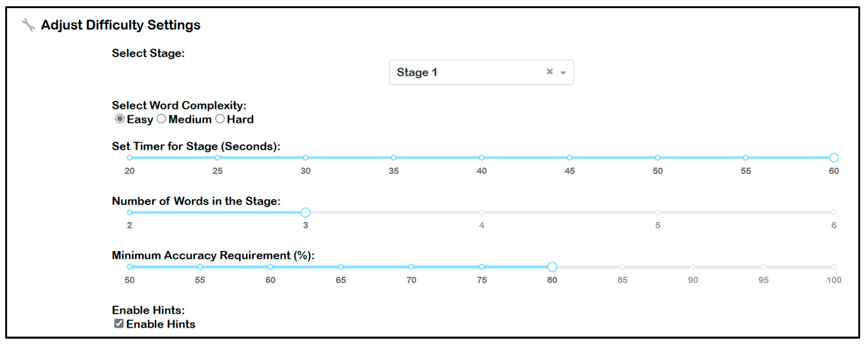Set stage timer to 40 seconds
Viewport: 868px width, 346px height.
tap(482, 158)
